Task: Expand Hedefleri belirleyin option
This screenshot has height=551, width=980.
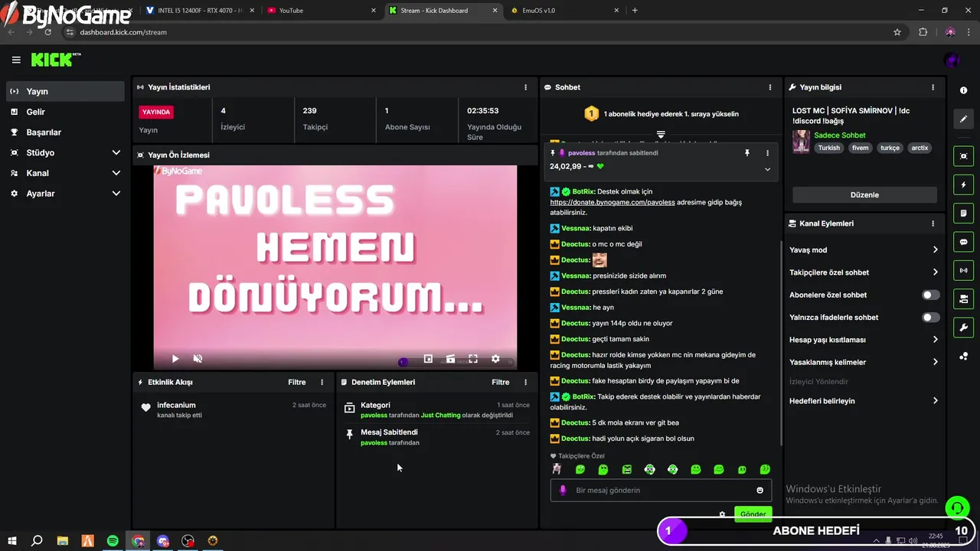Action: pos(864,401)
